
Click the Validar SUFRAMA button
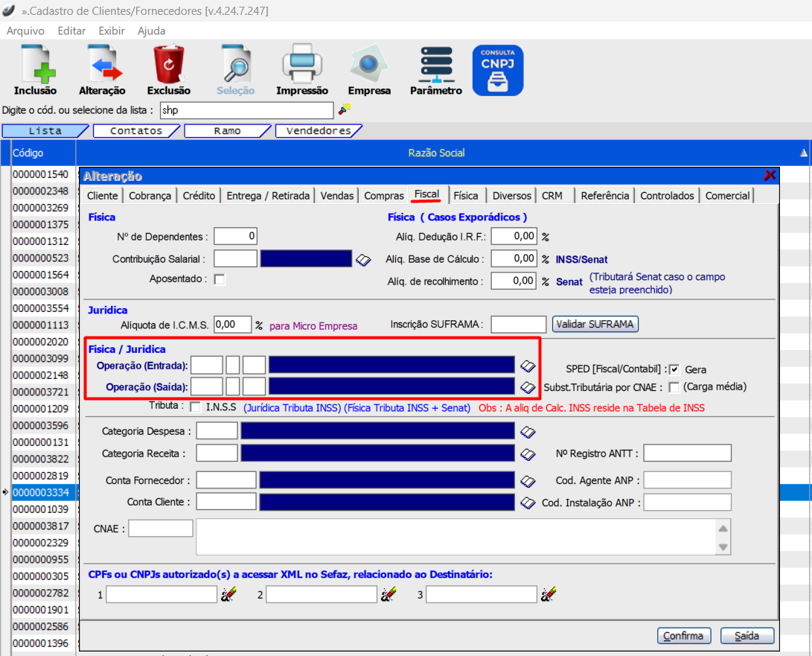click(595, 324)
